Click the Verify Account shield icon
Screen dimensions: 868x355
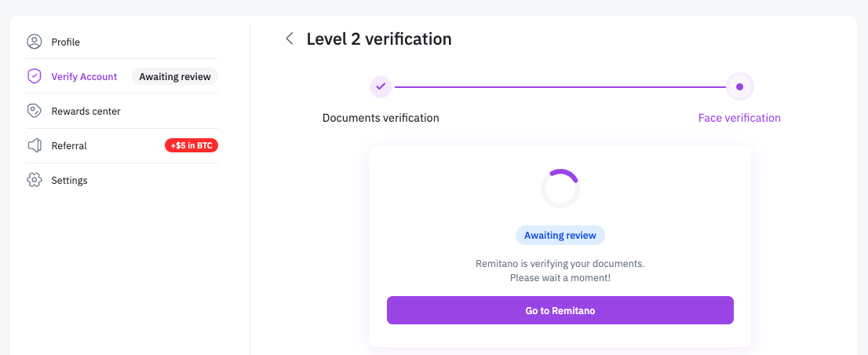[34, 76]
